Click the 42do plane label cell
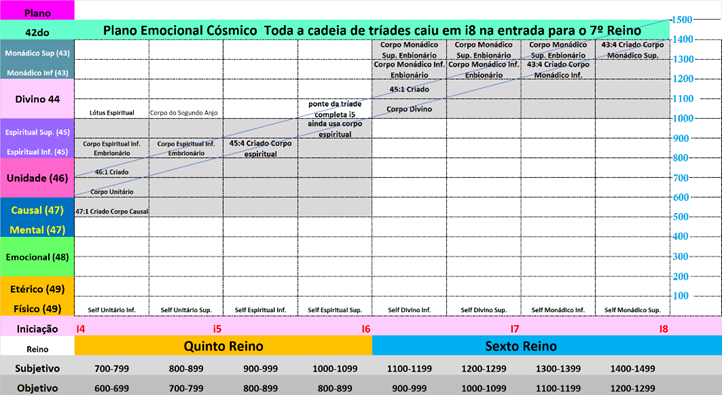This screenshot has height=395, width=722. (x=37, y=30)
